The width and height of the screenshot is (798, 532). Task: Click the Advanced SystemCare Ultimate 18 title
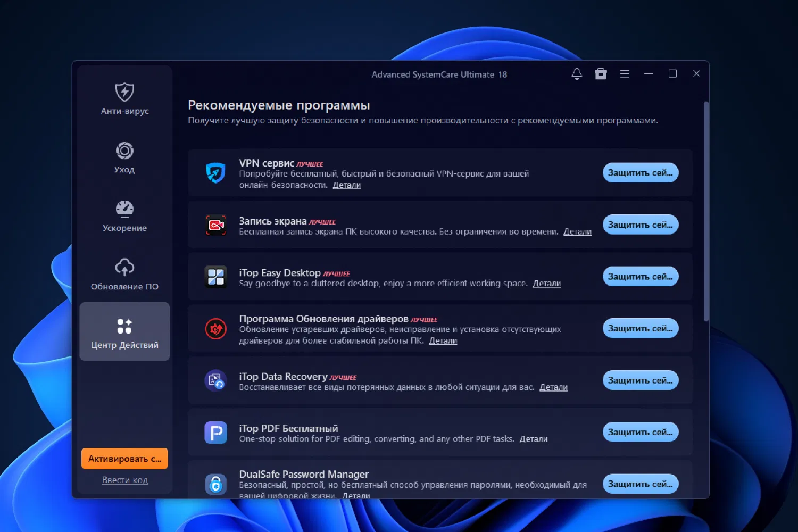(x=439, y=74)
